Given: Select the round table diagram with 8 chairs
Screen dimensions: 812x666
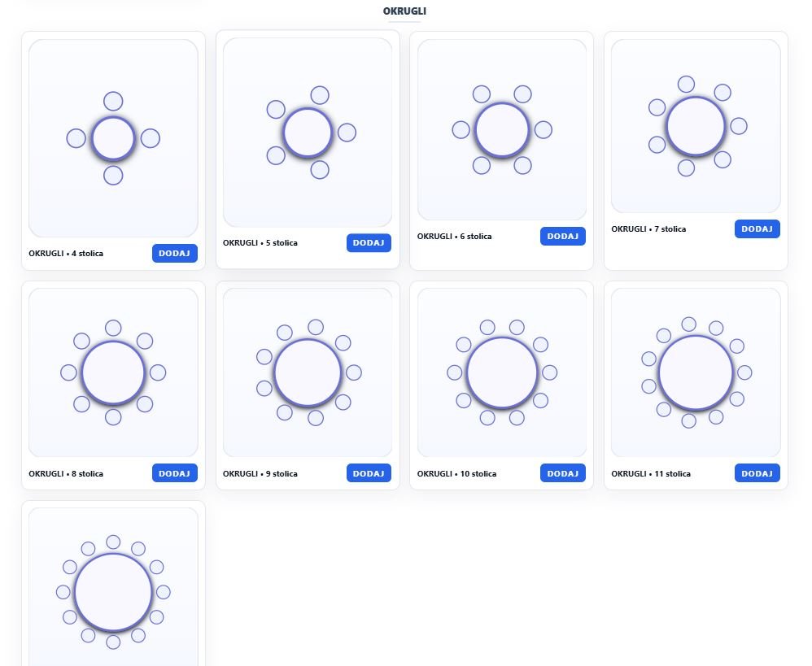Looking at the screenshot, I should pos(113,372).
